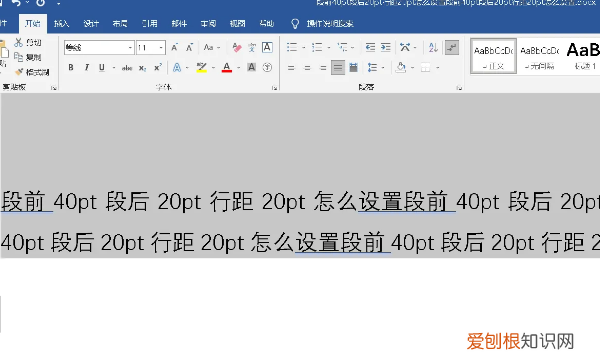The width and height of the screenshot is (600, 360).
Task: Open Asian layout icon
Action: pyautogui.click(x=405, y=47)
